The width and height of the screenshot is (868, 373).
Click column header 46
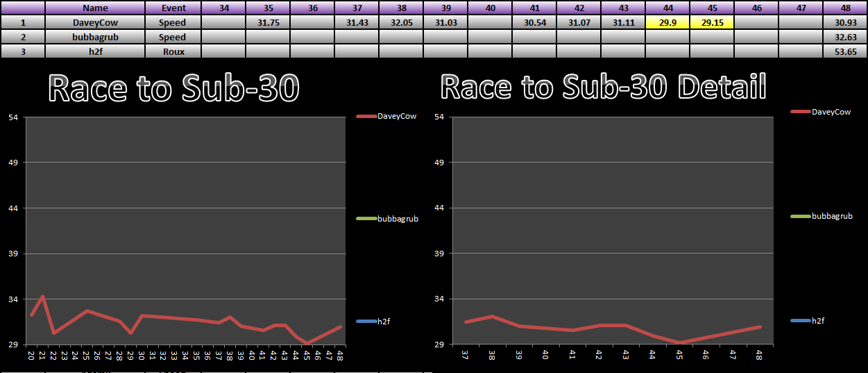(x=757, y=8)
